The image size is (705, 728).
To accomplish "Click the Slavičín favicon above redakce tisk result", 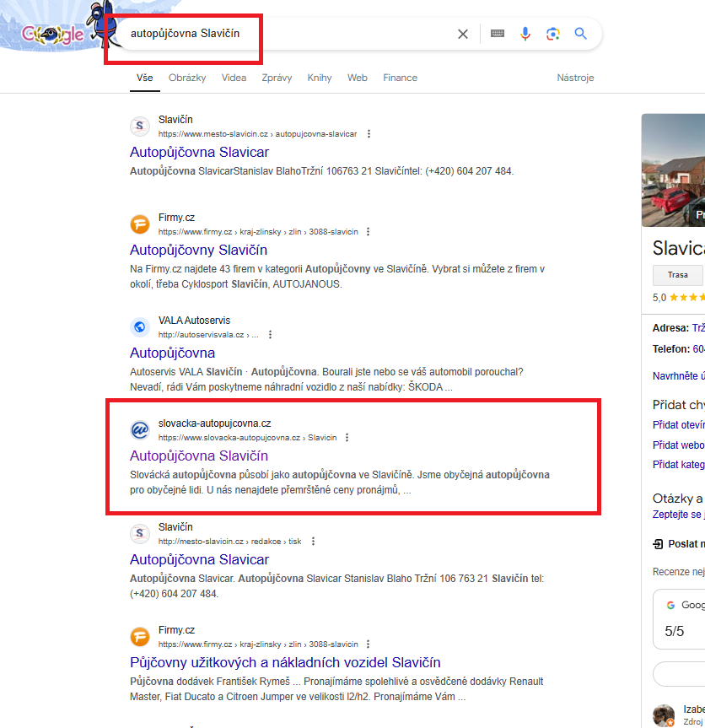I will pyautogui.click(x=140, y=534).
